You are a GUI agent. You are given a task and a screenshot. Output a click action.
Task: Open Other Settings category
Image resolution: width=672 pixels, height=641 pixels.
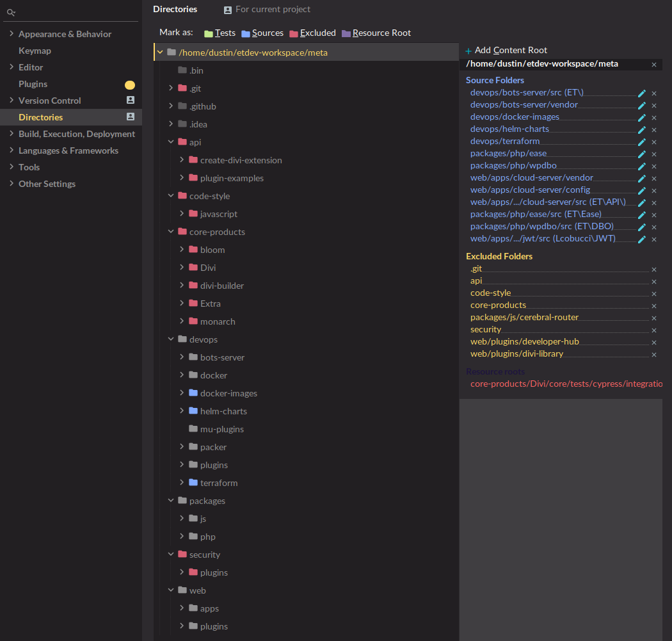47,184
